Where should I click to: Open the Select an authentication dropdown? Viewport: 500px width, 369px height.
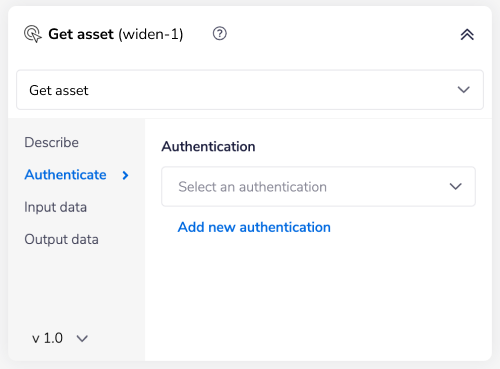coord(318,187)
